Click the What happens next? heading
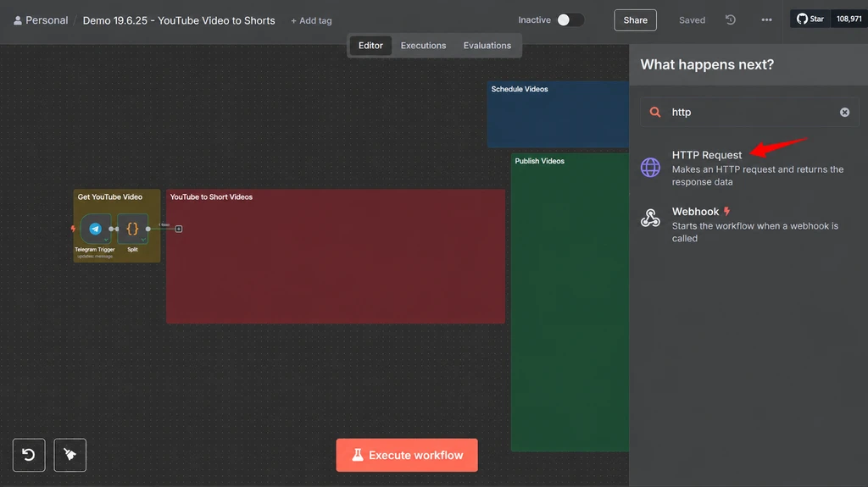Viewport: 868px width, 487px height. pos(707,64)
